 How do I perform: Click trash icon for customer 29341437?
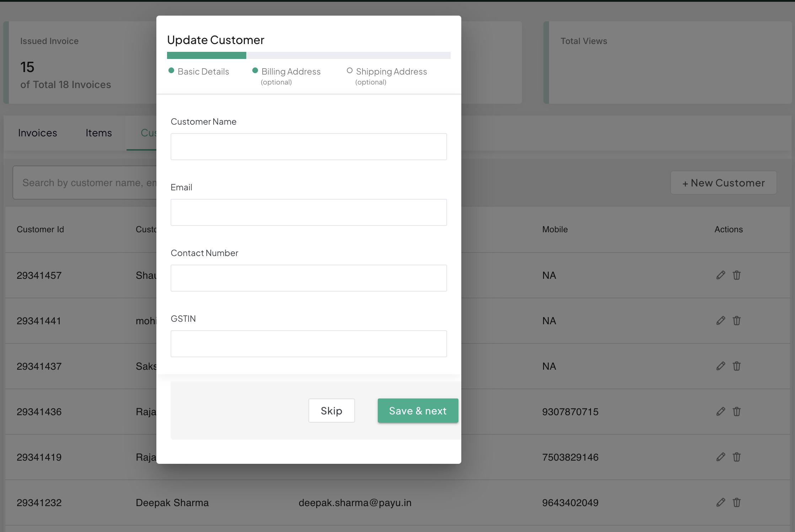click(736, 366)
